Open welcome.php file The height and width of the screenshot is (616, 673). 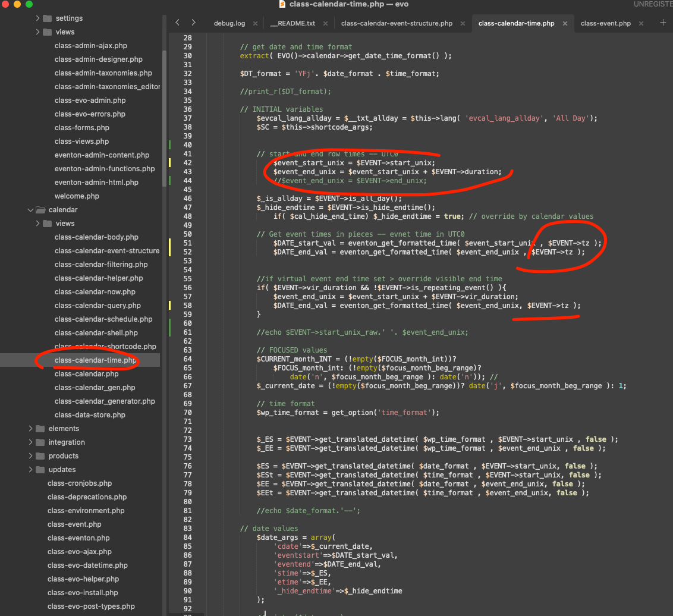77,196
